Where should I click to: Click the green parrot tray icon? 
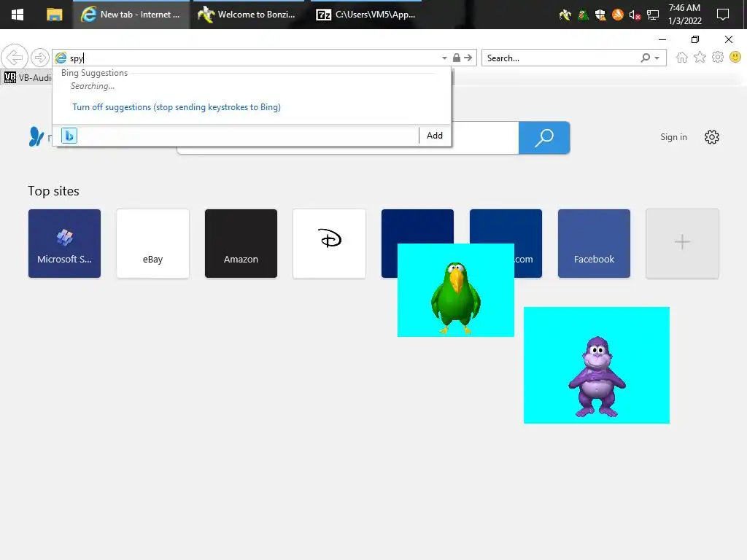[x=583, y=15]
